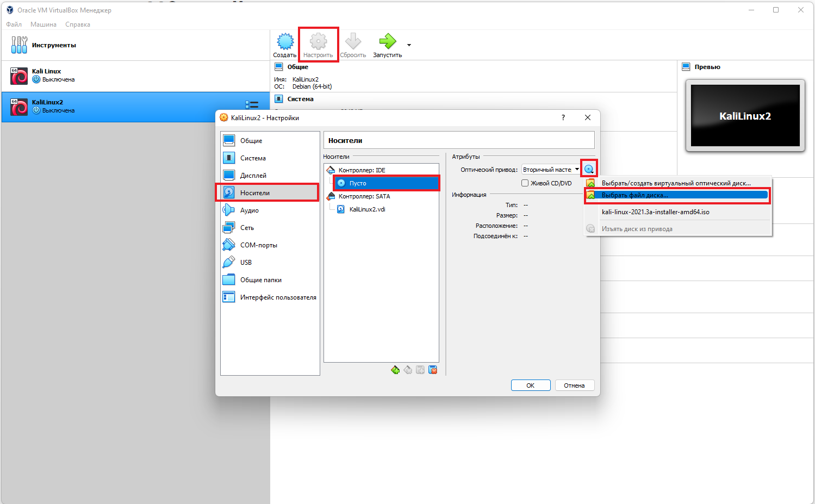
Task: Open the KaliLinux2 machine list menu icon
Action: pos(251,105)
